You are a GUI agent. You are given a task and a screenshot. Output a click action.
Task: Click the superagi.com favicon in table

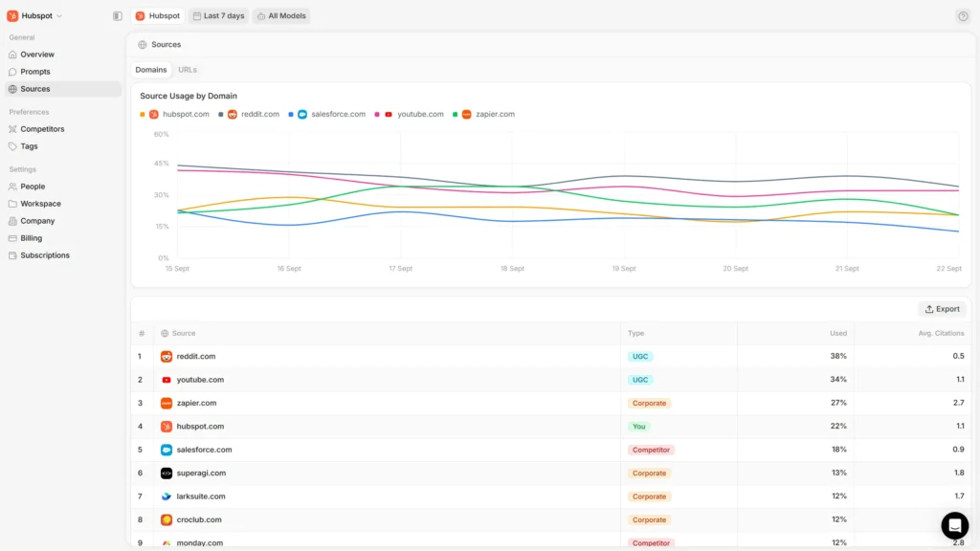(x=167, y=473)
